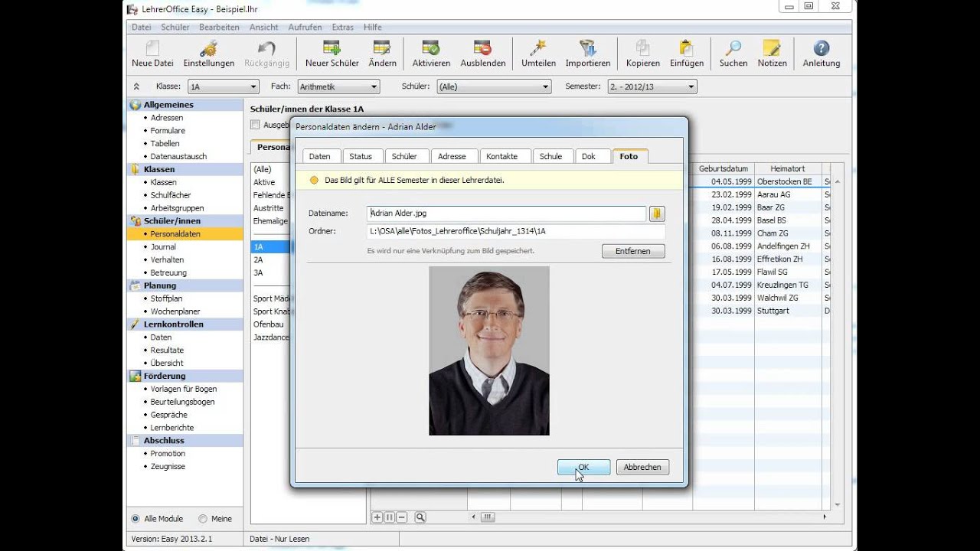Click the plus button below the table
Viewport: 980px width, 551px height.
coord(377,517)
